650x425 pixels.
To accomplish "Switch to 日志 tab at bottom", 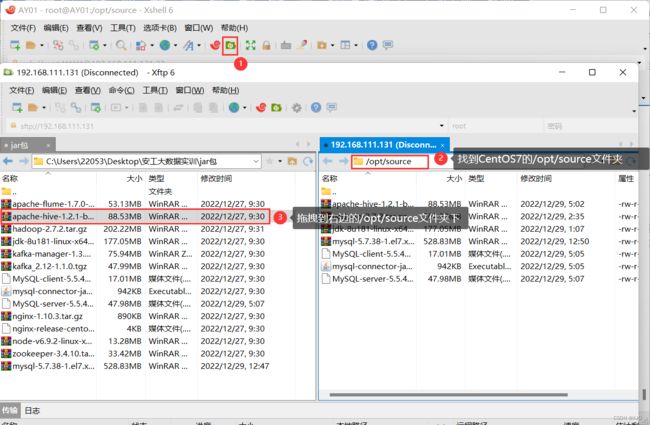I will [32, 410].
